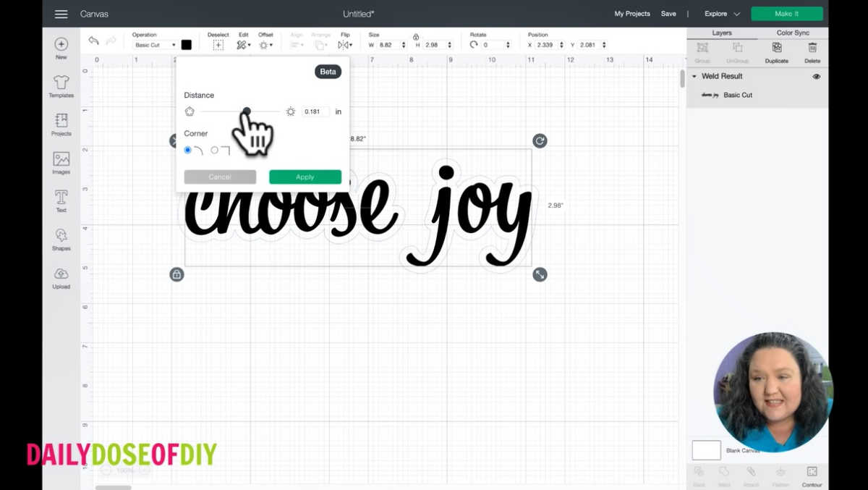Open the Offset tool in toolbar
The image size is (868, 490).
(x=265, y=45)
